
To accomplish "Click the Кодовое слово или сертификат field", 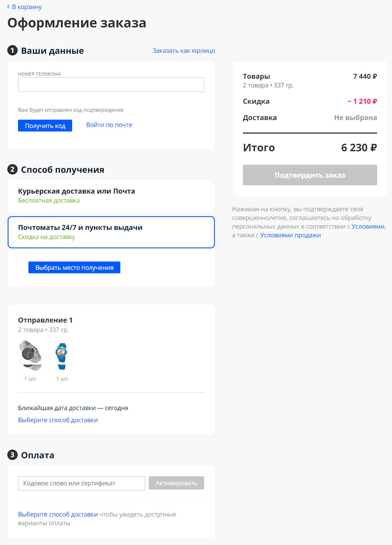I will 81,483.
